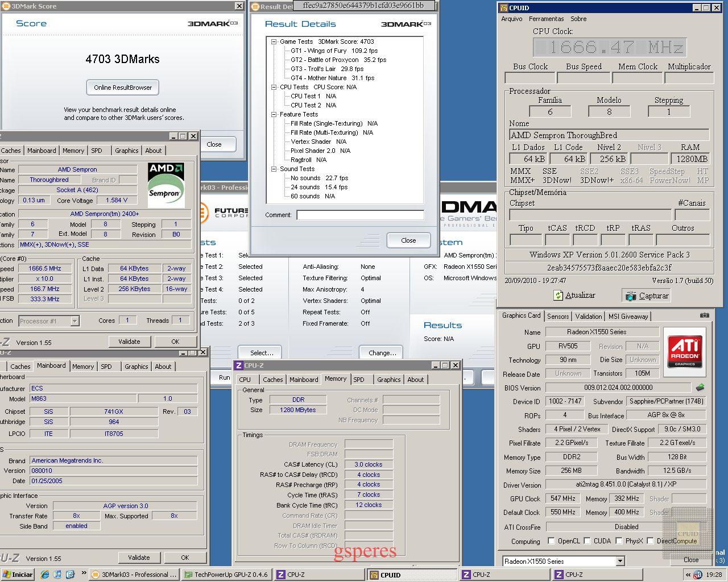Open the Radeon X1550 Series GPU dropdown
Viewport: 728px width, 582px height.
620,561
